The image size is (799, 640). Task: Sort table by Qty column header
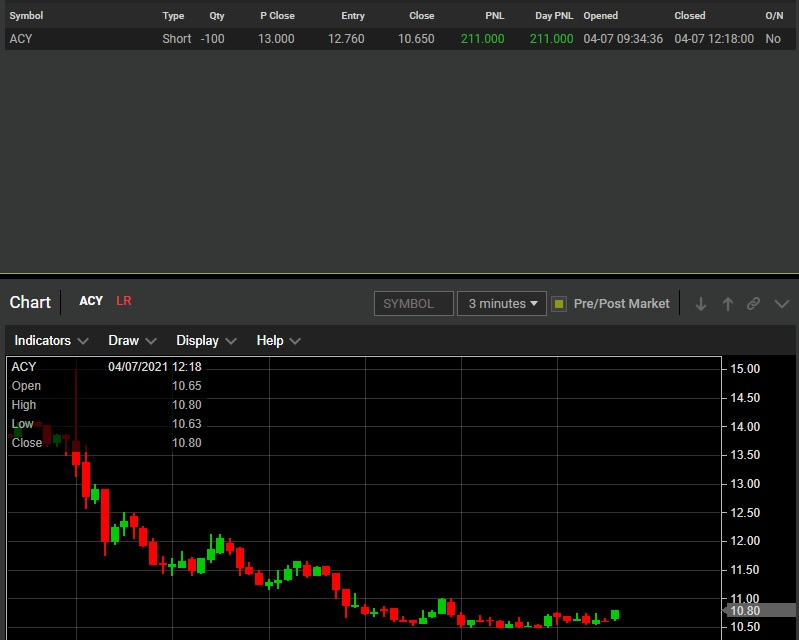click(217, 15)
